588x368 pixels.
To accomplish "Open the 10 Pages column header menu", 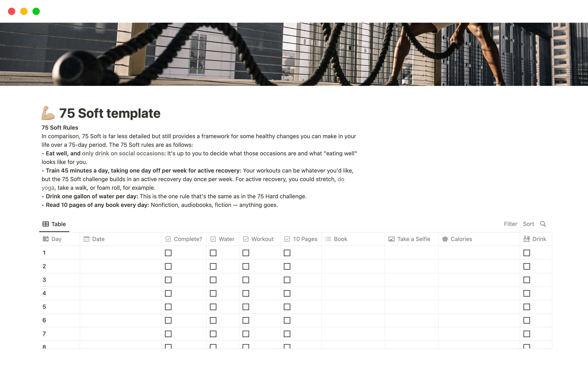I will (x=305, y=239).
